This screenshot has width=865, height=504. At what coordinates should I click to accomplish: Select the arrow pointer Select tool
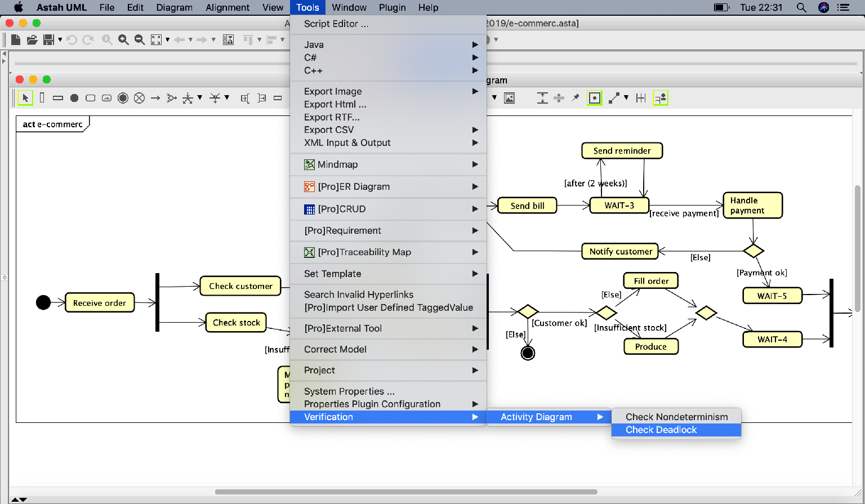tap(25, 98)
